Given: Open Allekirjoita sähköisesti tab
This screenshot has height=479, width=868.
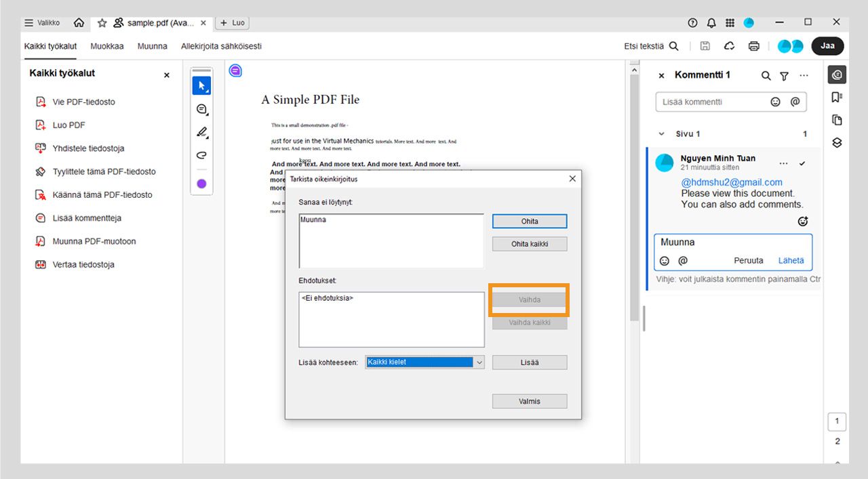Looking at the screenshot, I should (x=221, y=46).
